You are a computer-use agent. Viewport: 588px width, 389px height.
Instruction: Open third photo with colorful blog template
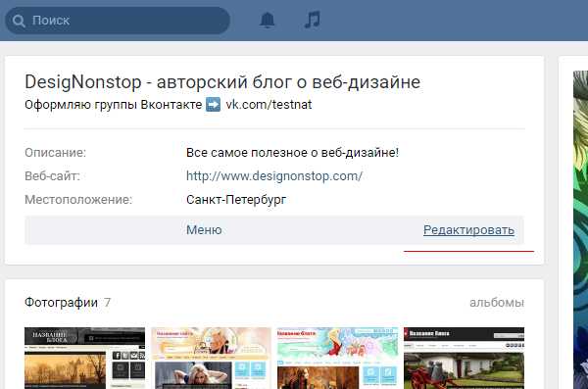(x=337, y=358)
